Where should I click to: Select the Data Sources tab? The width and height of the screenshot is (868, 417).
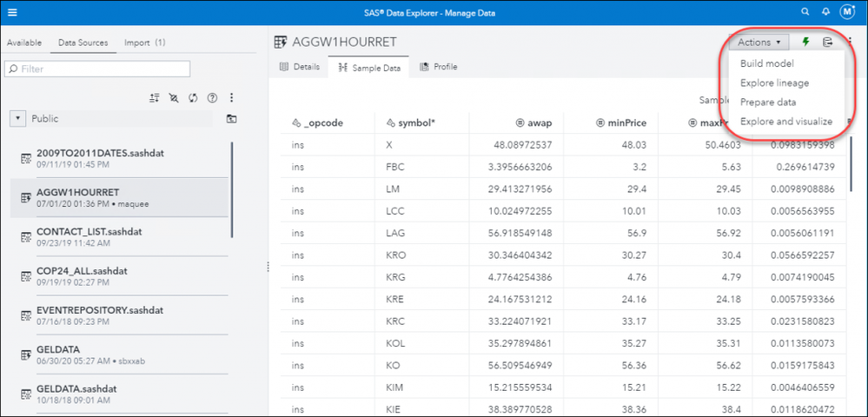83,43
